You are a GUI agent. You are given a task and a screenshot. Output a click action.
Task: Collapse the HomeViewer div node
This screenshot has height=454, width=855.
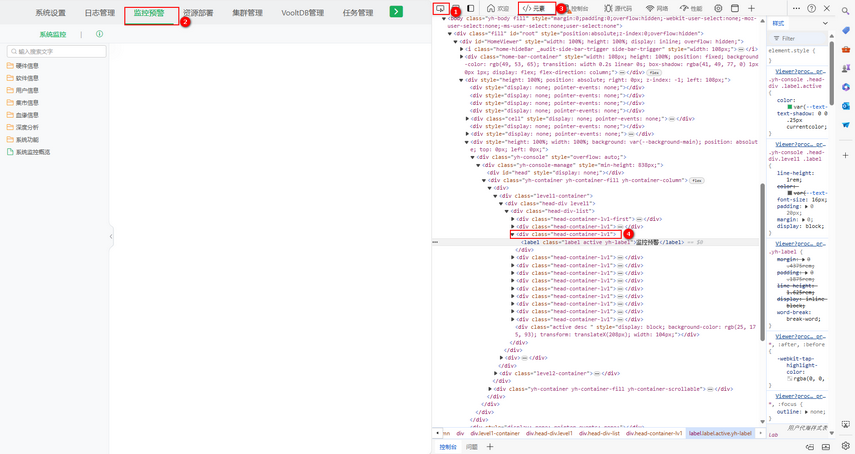click(456, 41)
